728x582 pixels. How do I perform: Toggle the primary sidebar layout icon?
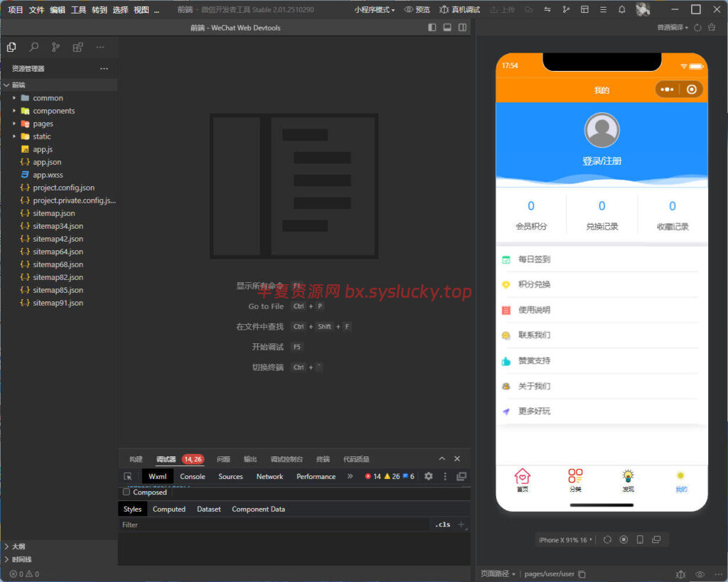pos(432,28)
